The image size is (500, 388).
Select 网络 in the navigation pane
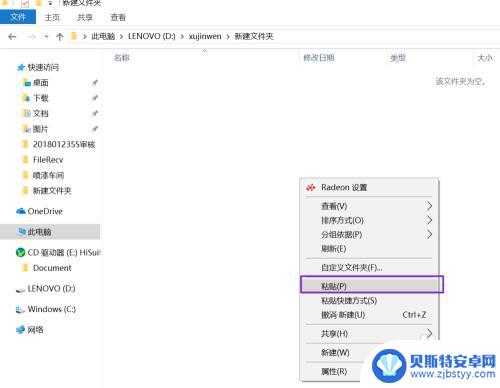coord(35,330)
